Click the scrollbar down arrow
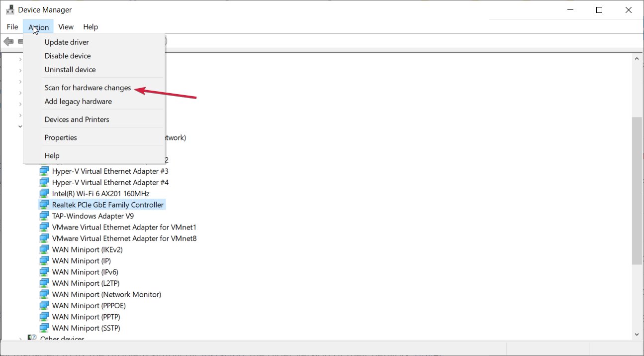 [x=637, y=335]
